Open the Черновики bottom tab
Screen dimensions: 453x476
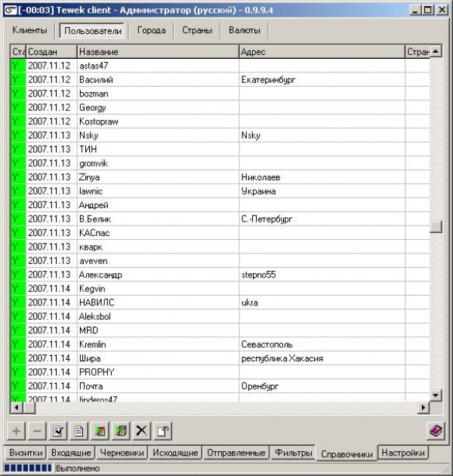(122, 453)
